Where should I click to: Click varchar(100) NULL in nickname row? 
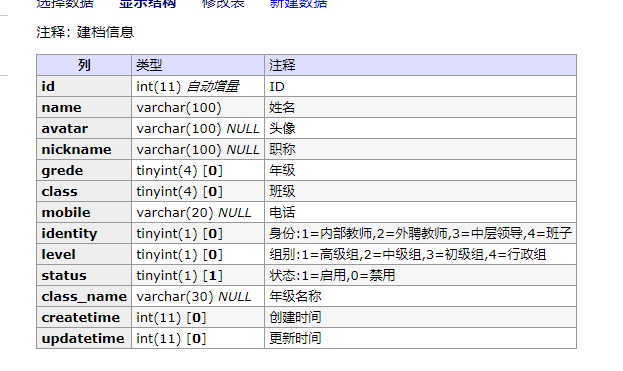(x=198, y=149)
